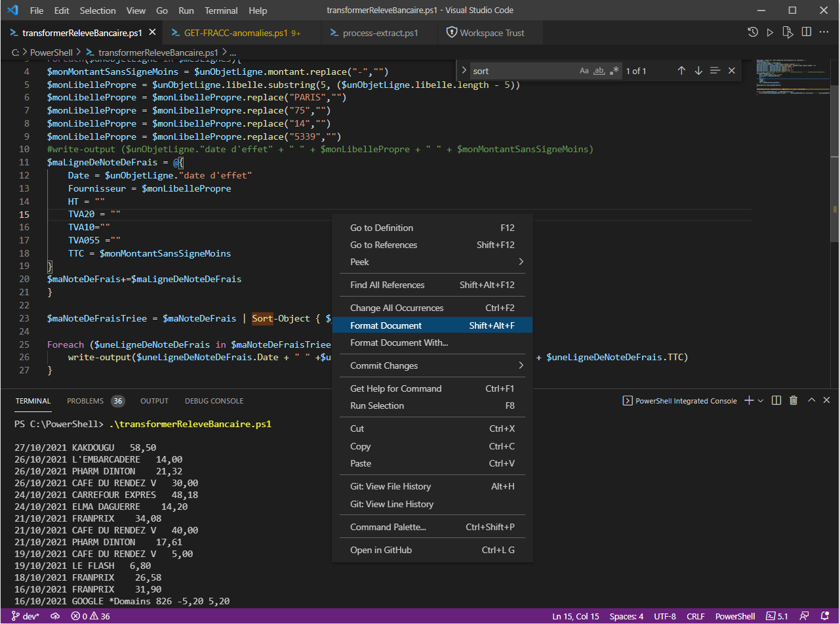Open new terminal profile dropdown arrow
840x624 pixels.
click(x=761, y=400)
